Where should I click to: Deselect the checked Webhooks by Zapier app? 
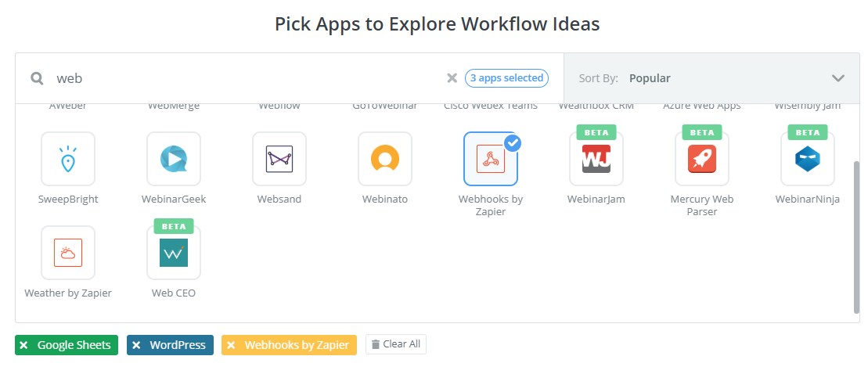pyautogui.click(x=491, y=159)
